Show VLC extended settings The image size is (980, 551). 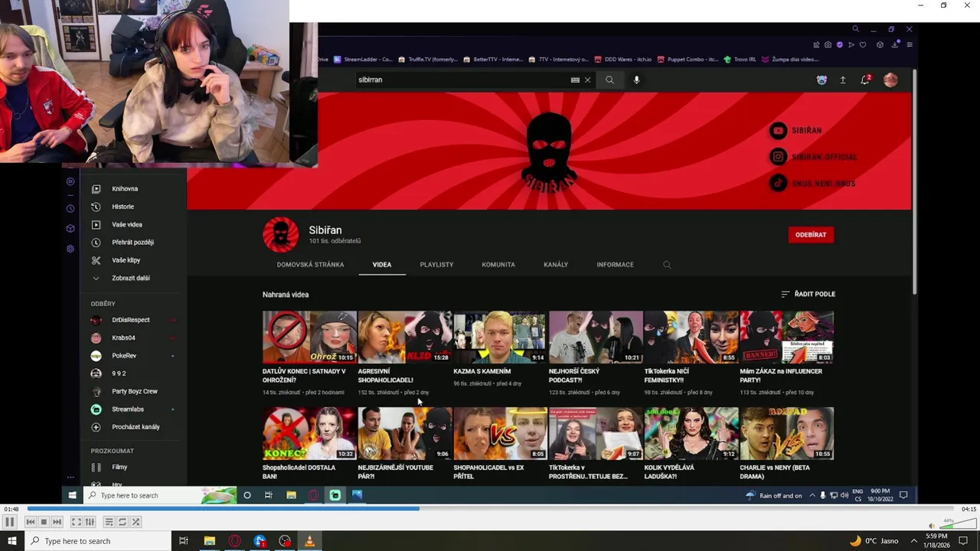coord(90,522)
